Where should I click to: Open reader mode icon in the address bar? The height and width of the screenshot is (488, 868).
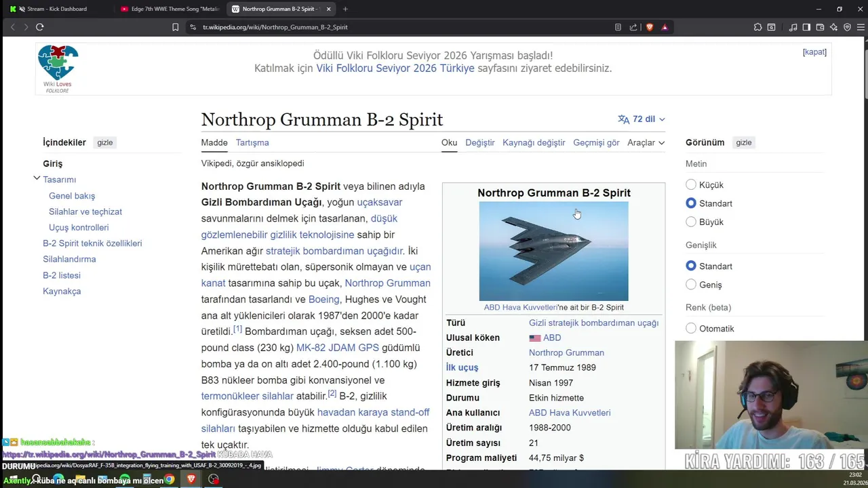(618, 27)
